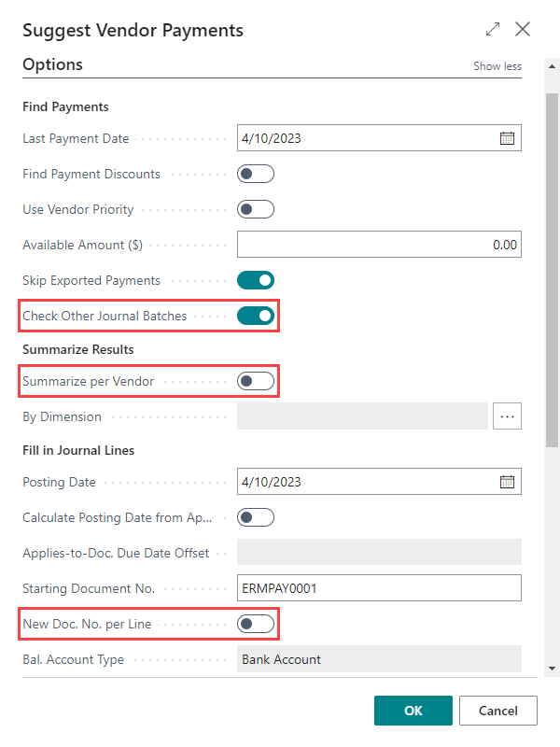
Task: Open the calendar picker for Last Payment Date
Action: tap(507, 137)
